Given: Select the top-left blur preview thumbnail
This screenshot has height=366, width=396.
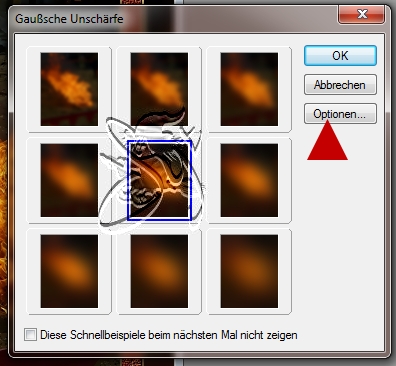Looking at the screenshot, I should (69, 89).
